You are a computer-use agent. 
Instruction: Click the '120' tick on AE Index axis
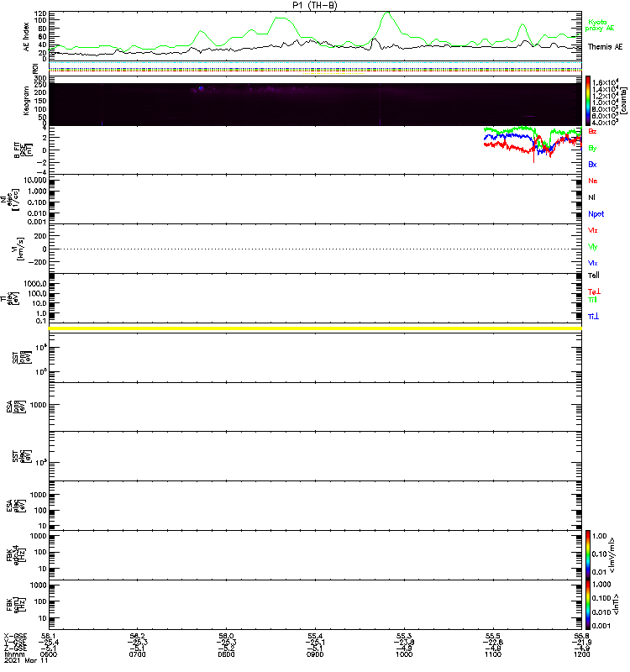pyautogui.click(x=41, y=13)
